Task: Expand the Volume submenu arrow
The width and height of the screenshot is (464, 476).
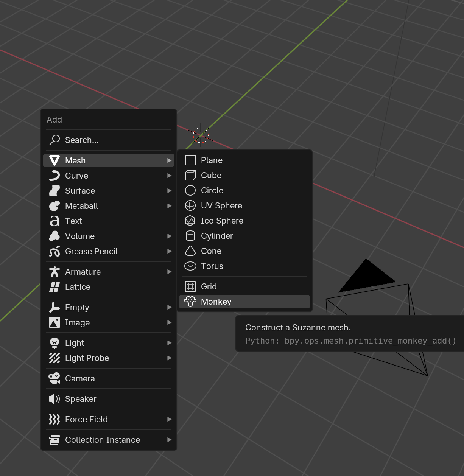Action: click(x=169, y=236)
